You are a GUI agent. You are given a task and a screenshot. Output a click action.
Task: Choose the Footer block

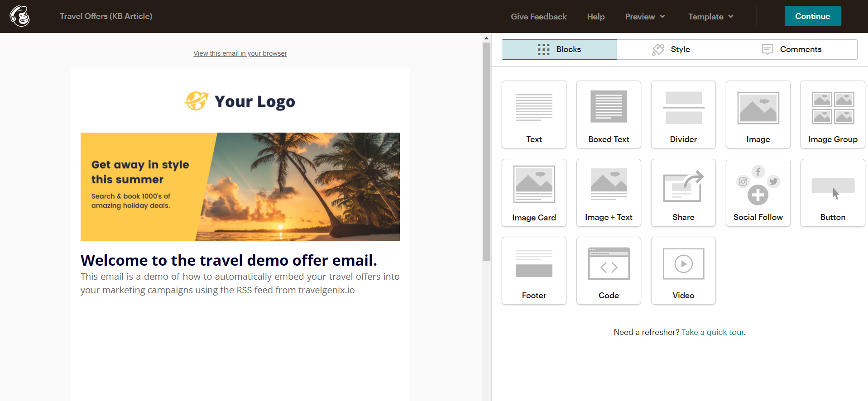534,271
